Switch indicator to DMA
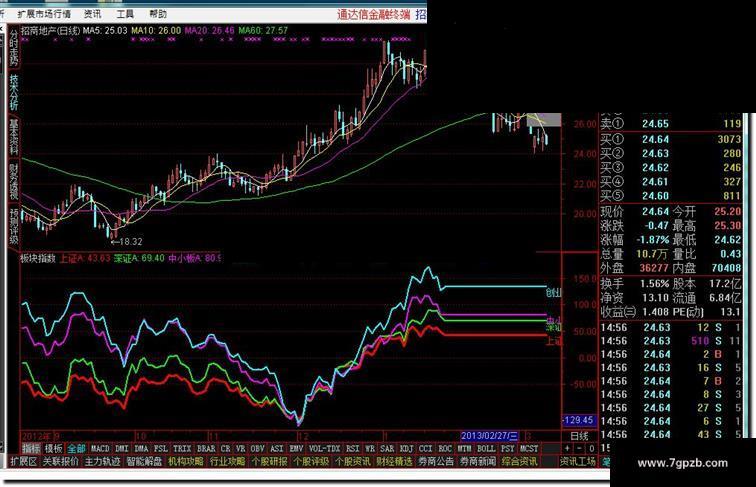756x487 pixels. [x=141, y=448]
